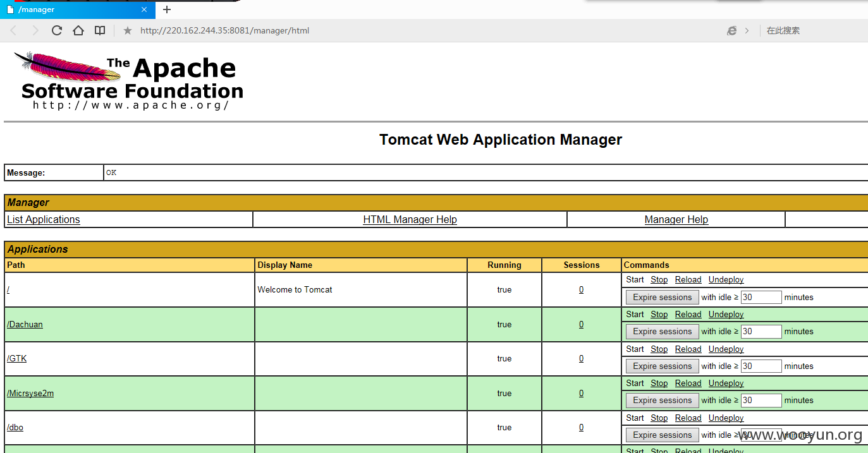
Task: Select the /manager browser tab
Action: click(x=78, y=9)
